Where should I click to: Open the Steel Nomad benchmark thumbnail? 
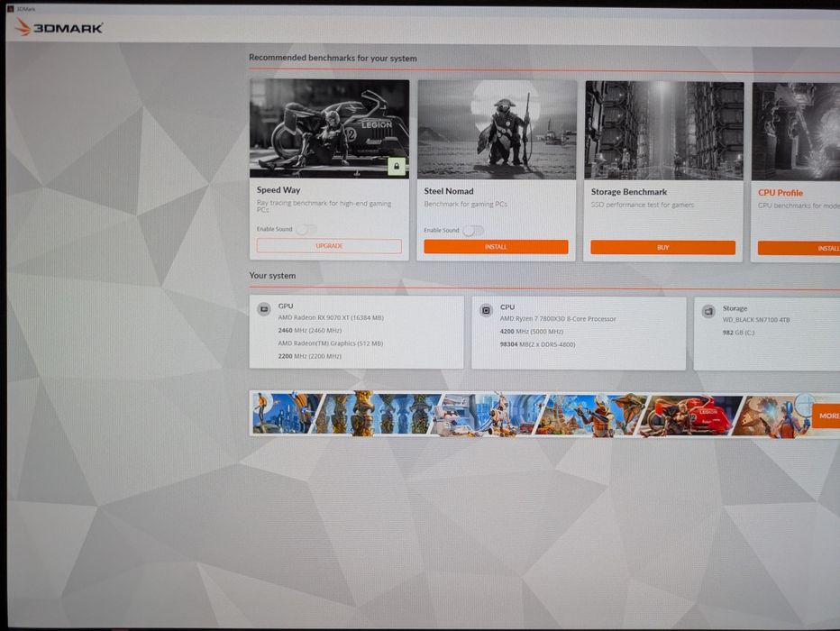click(498, 130)
